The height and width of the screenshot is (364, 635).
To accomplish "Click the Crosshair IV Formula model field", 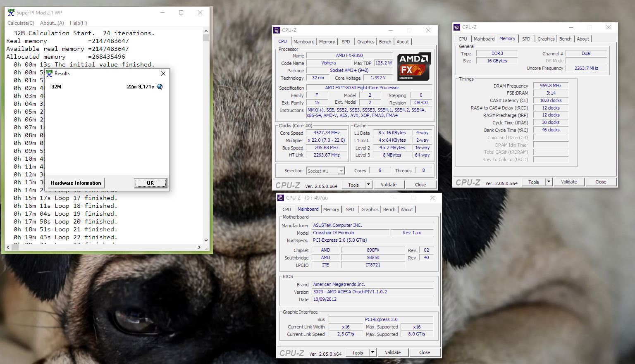I will [x=351, y=233].
